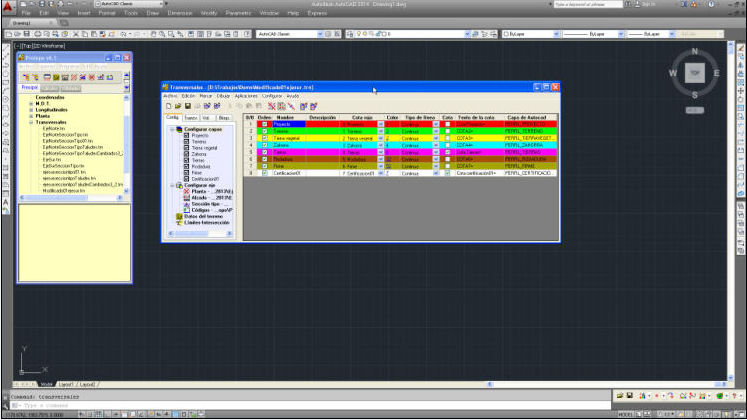Toggle Dibujar checkbox for Certificacion01 row
The width and height of the screenshot is (747, 420).
click(264, 173)
